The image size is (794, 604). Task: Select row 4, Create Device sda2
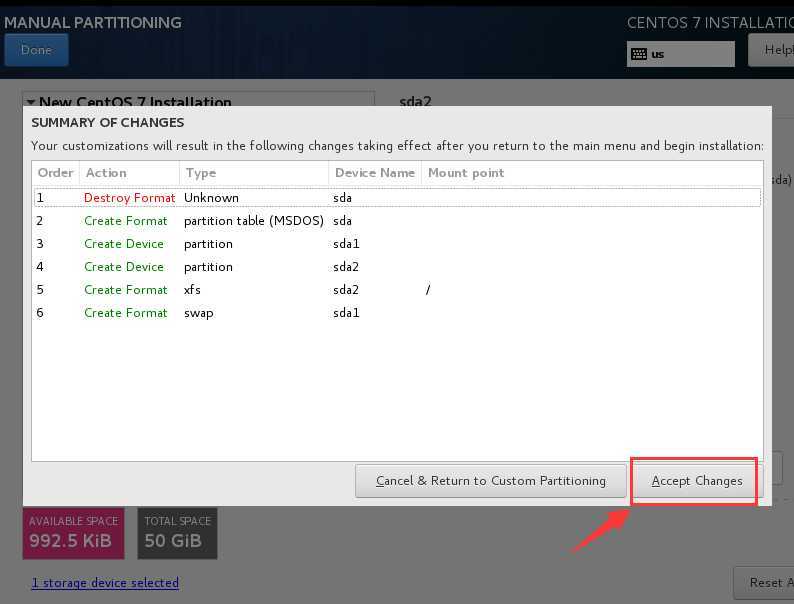(398, 267)
